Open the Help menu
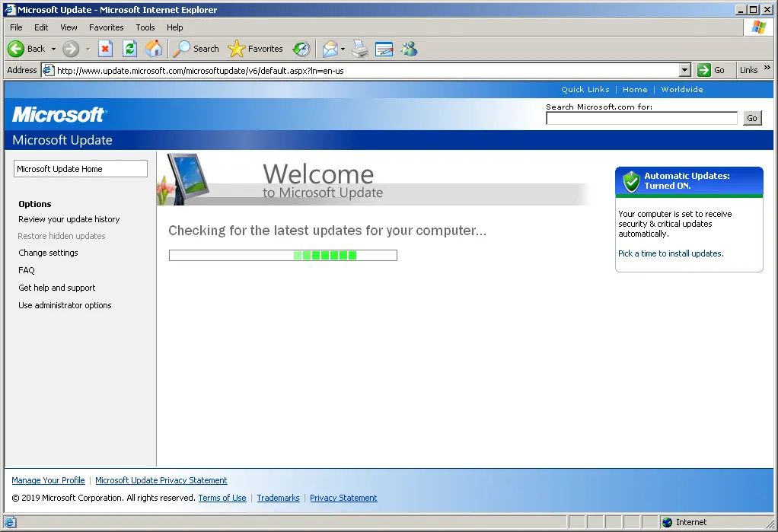This screenshot has width=778, height=532. 174,27
